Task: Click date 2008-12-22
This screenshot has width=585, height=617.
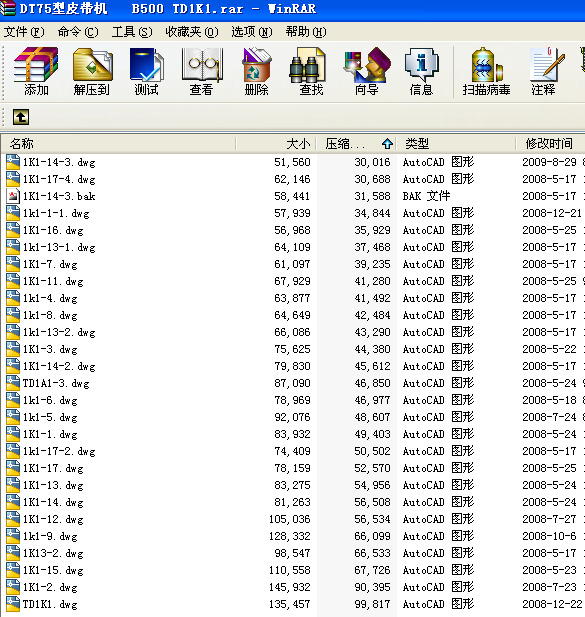Action: [x=552, y=604]
